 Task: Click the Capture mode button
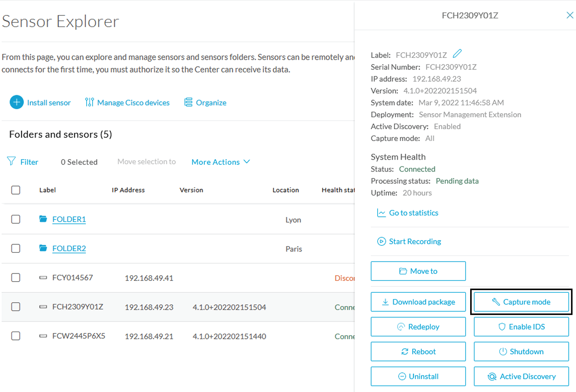point(521,302)
